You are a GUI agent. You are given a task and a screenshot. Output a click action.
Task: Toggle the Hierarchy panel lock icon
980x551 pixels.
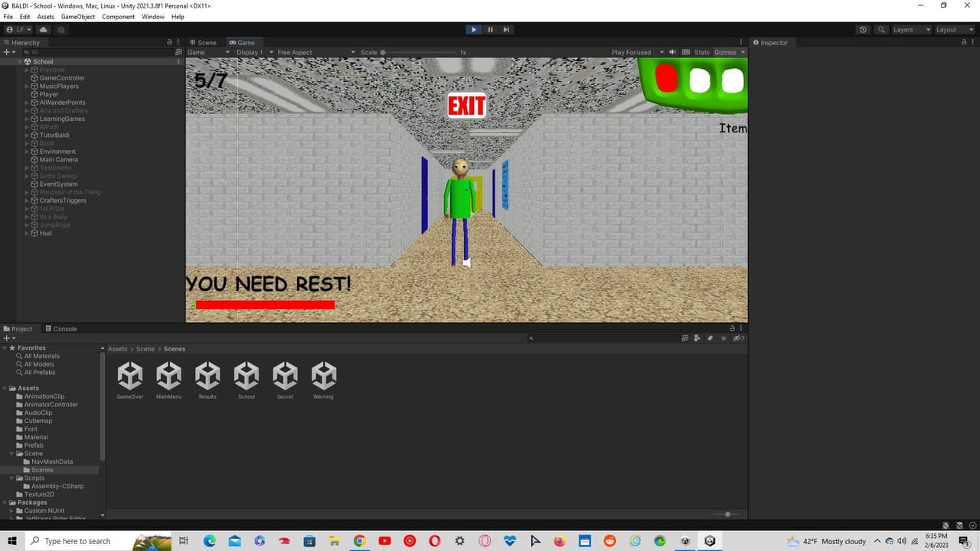[169, 43]
